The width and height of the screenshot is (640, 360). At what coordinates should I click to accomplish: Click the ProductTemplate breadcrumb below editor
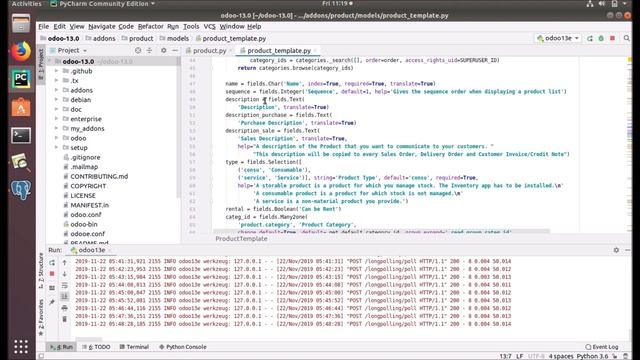(x=241, y=239)
